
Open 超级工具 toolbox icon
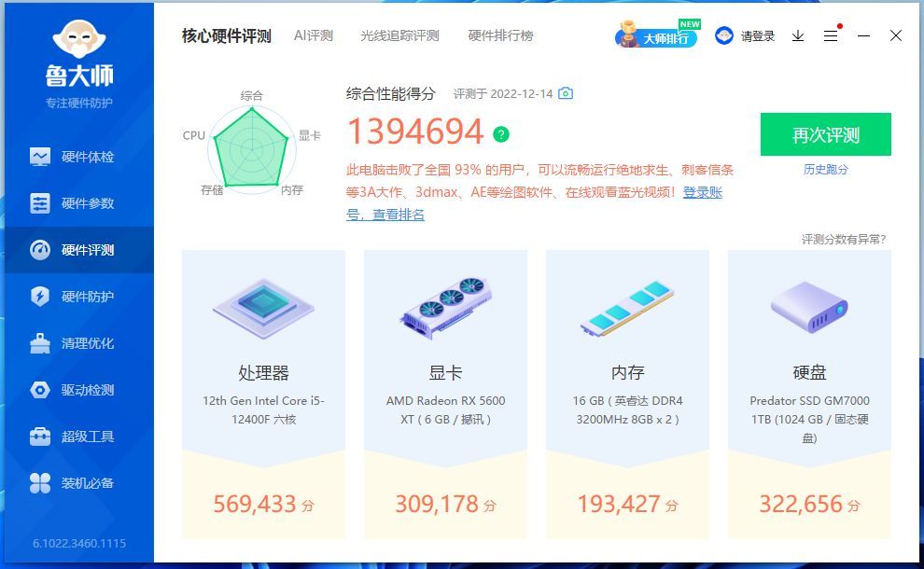tap(40, 437)
